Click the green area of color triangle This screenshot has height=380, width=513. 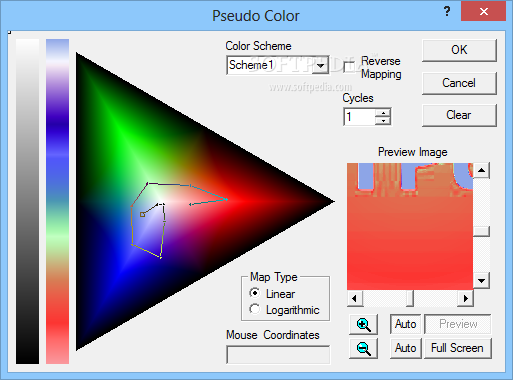pyautogui.click(x=120, y=133)
